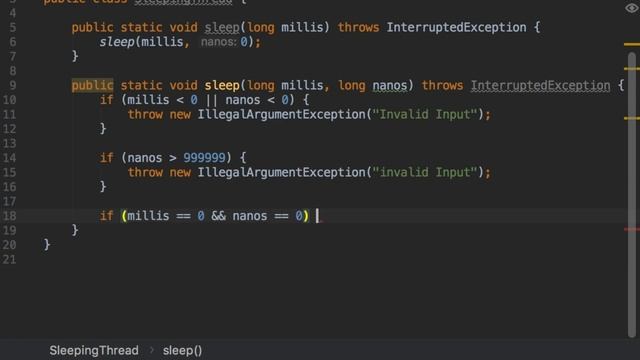Click the underlined InterruptedException on line 9
The image size is (640, 360).
pyautogui.click(x=540, y=85)
